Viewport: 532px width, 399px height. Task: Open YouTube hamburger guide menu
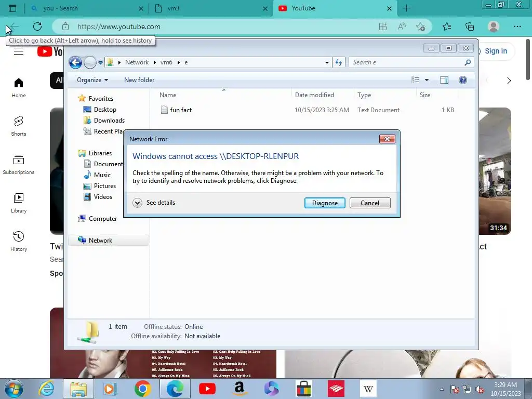(x=19, y=51)
